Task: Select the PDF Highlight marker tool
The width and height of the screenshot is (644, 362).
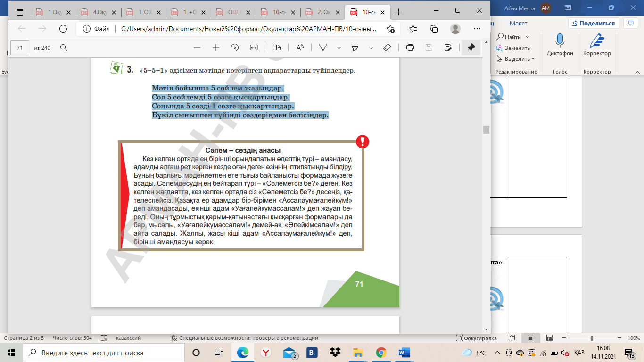Action: point(355,48)
